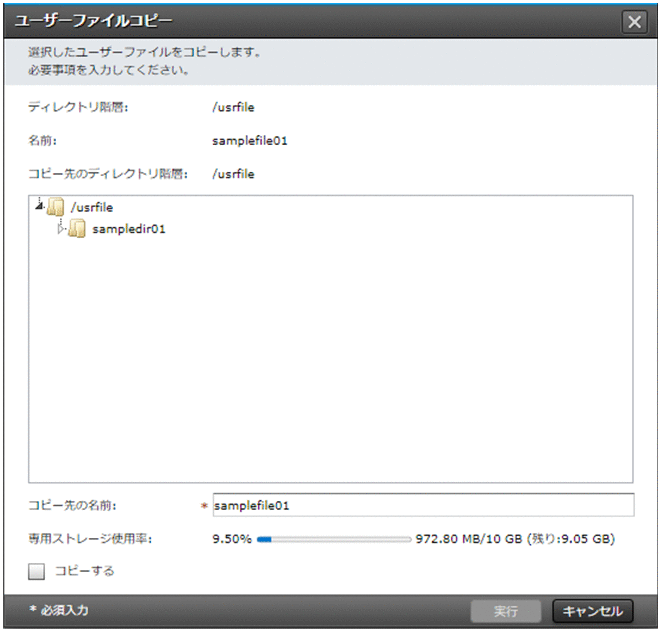The height and width of the screenshot is (631, 660).
Task: Expand the sampledir01 tree node
Action: coord(61,229)
